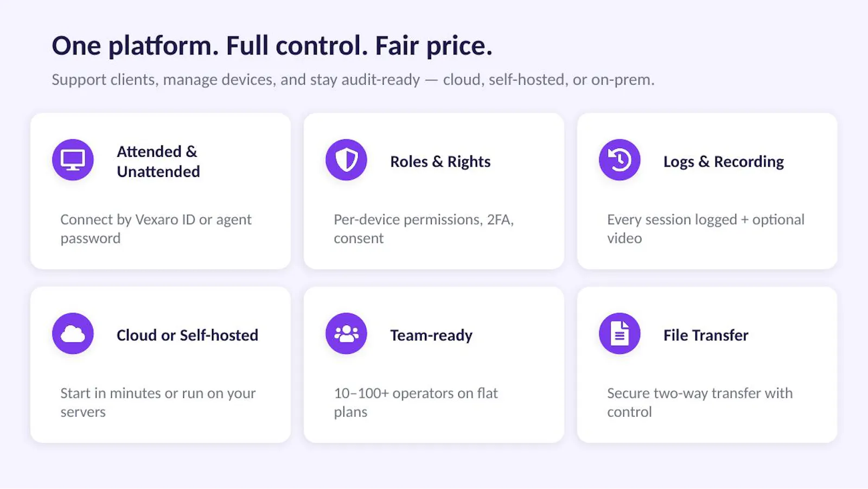
Task: Click the 'One platform. Full control. Fair price.' title
Action: [272, 46]
